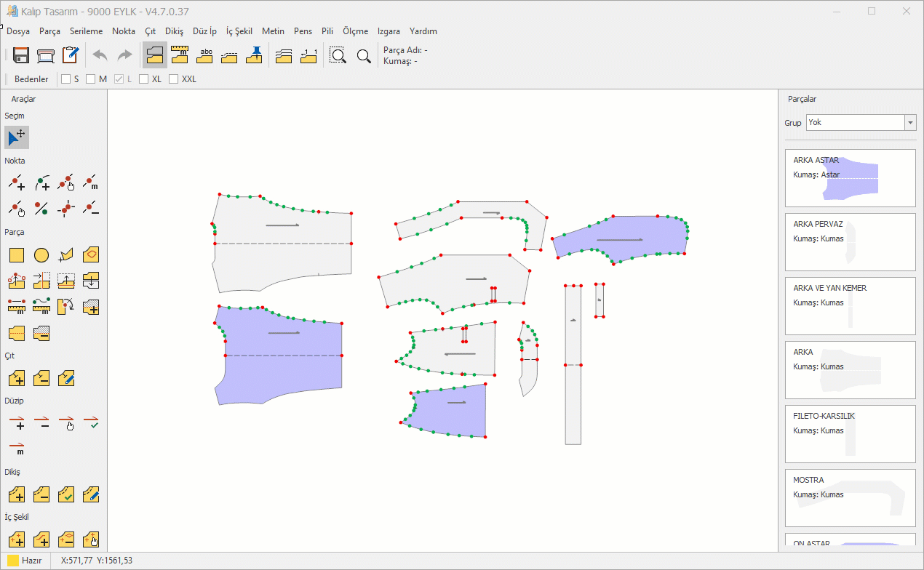Viewport: 924px width, 570px height.
Task: Tick the M size checkbox
Action: click(91, 79)
